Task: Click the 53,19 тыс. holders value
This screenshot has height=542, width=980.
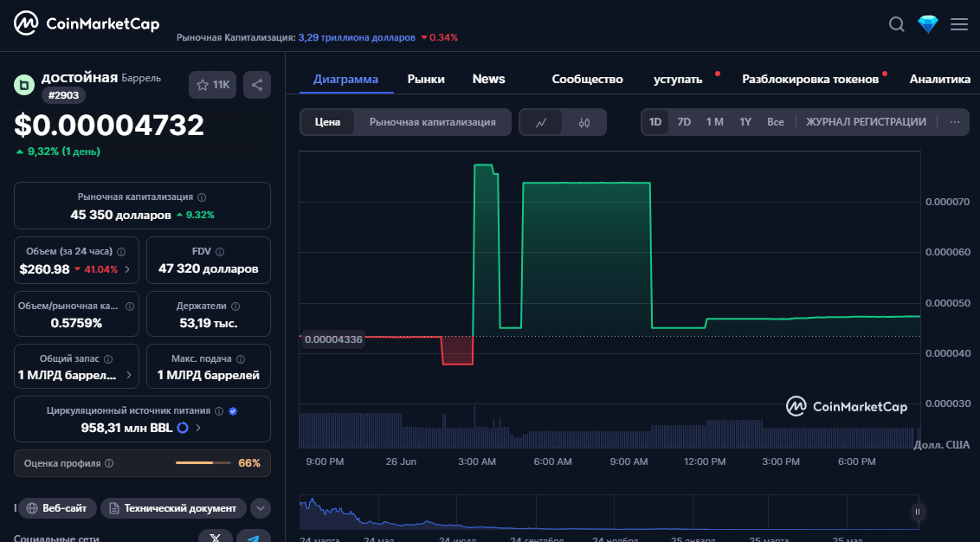Action: 208,323
